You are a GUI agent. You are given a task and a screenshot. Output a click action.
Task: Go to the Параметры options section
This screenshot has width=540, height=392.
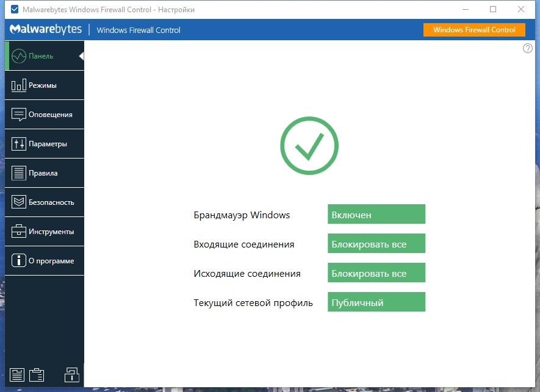(45, 144)
